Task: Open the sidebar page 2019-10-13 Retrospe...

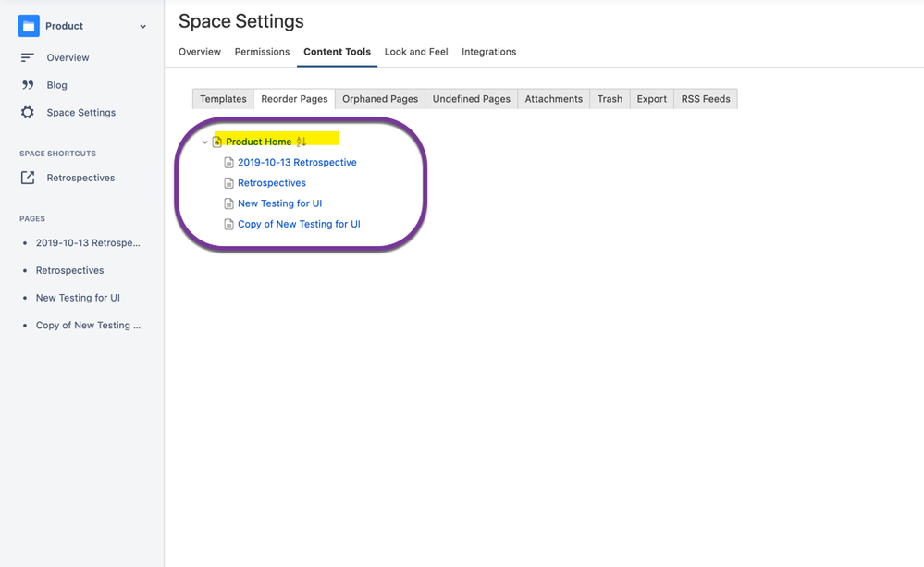Action: tap(88, 243)
